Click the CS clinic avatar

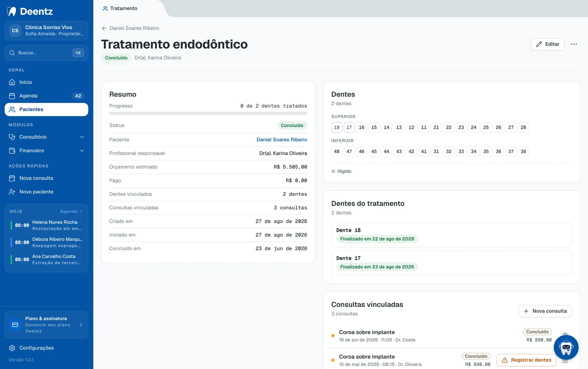(x=15, y=31)
